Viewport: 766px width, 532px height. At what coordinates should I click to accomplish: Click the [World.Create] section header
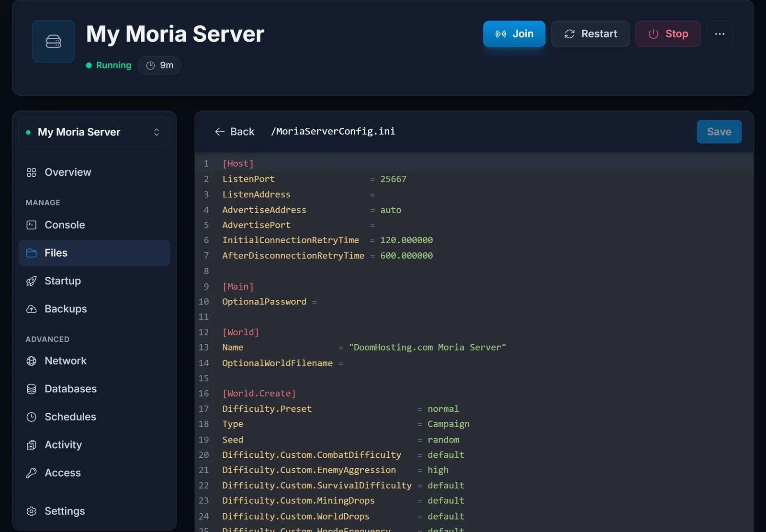[259, 394]
